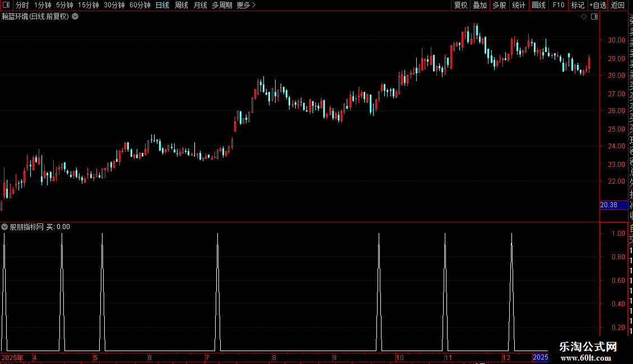Screen dimensions: 633x364
Task: Click the 0.60 indicator axis label
Action: (618, 280)
